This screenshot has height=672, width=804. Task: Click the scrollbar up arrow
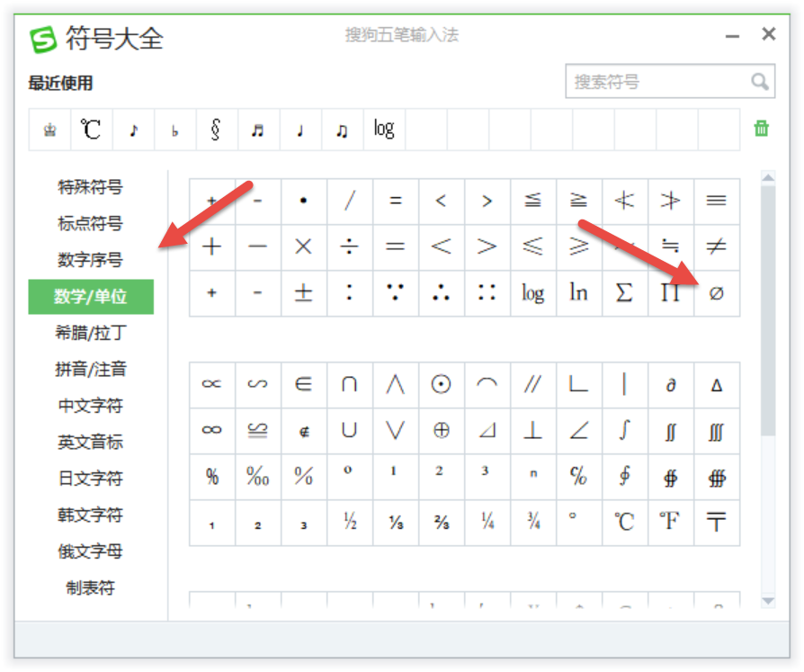point(768,178)
